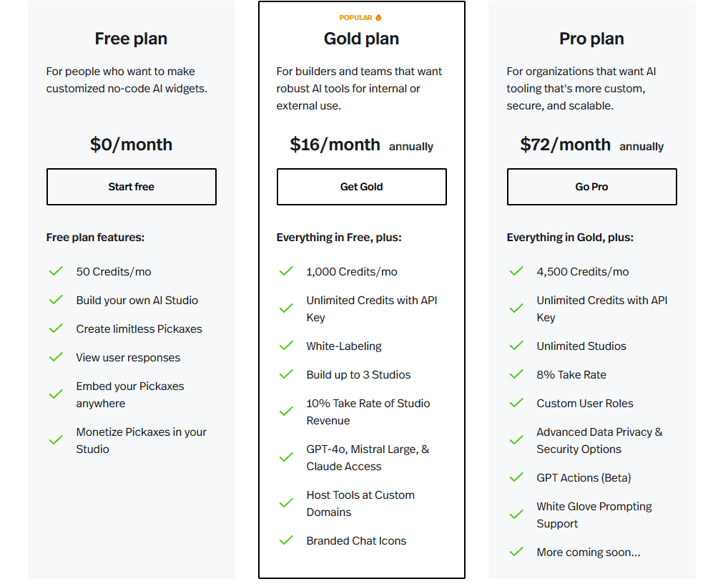
Task: Click the checkmark beside White-Labeling
Action: click(286, 346)
